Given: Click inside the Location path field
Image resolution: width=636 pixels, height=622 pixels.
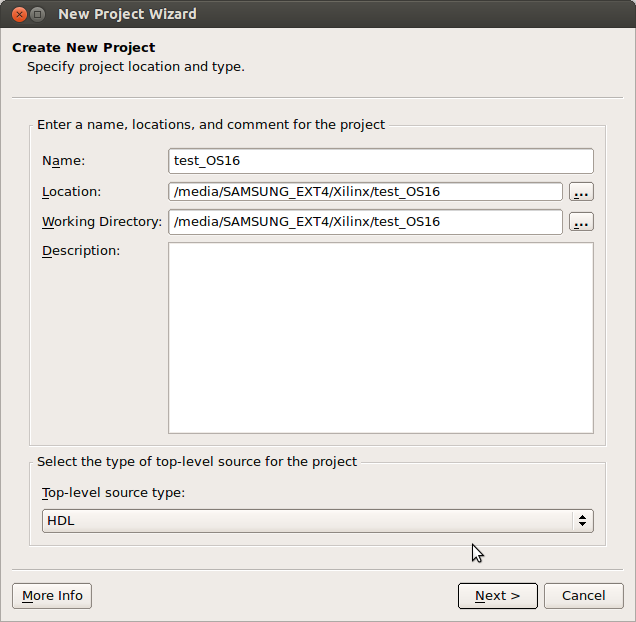Looking at the screenshot, I should tap(365, 192).
